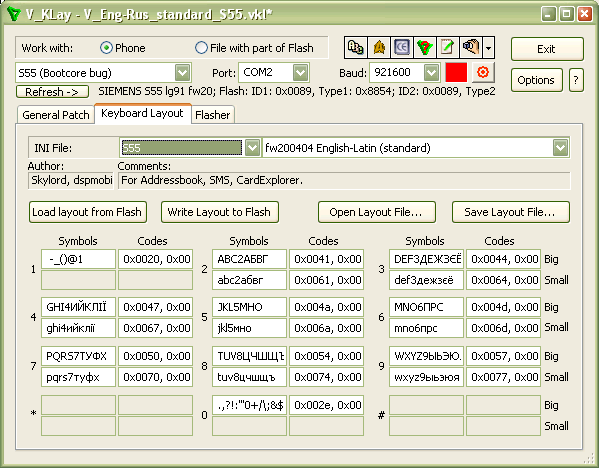Screen dimensions: 599x468
Task: Switch to the Flasher tab
Action: click(x=212, y=115)
